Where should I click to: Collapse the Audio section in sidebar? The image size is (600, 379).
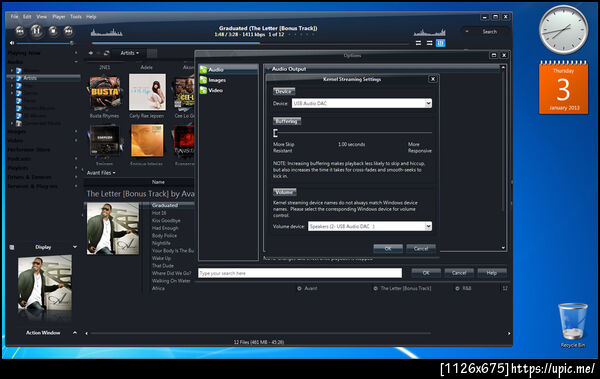pos(76,62)
